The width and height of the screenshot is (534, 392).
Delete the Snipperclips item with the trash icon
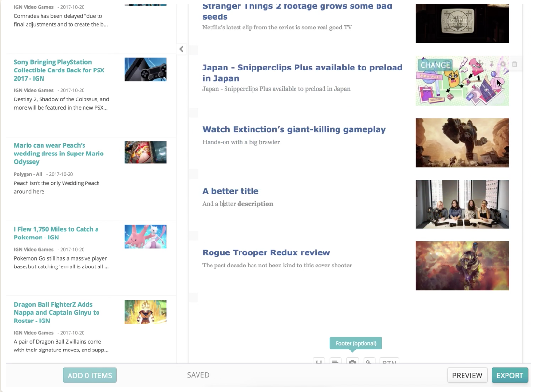pos(515,64)
